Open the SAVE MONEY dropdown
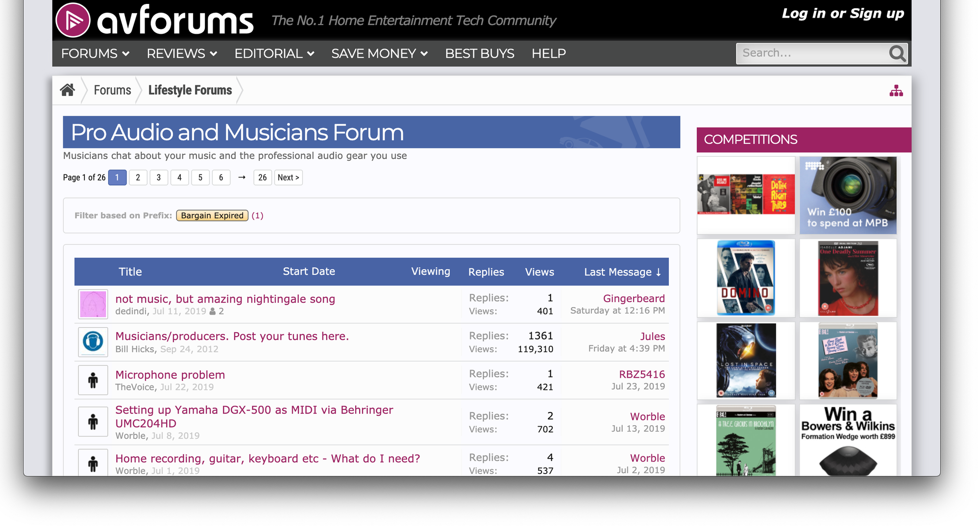The width and height of the screenshot is (980, 529). point(379,53)
